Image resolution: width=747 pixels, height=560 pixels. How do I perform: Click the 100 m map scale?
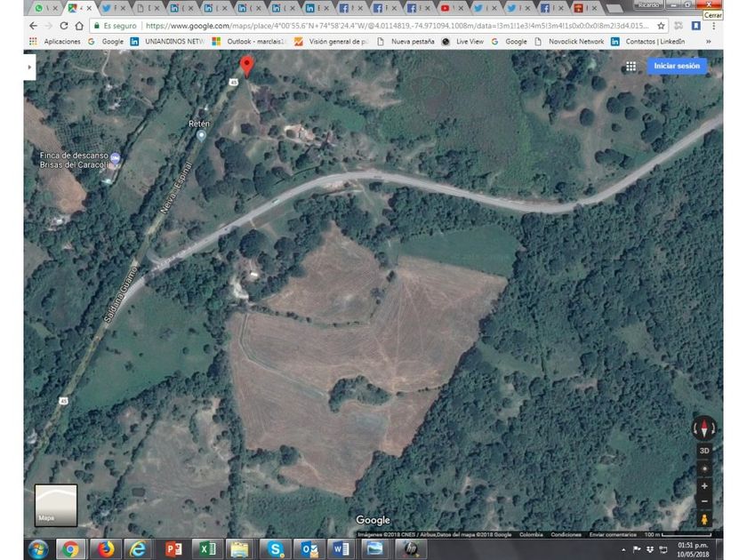coord(678,534)
